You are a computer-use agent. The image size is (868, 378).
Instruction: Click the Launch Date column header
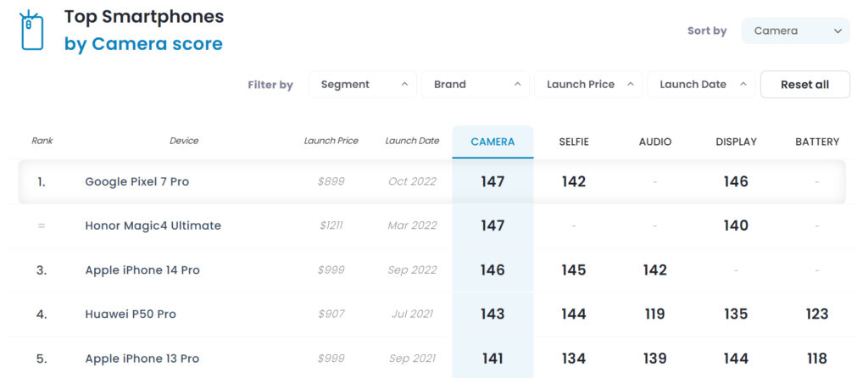(413, 141)
